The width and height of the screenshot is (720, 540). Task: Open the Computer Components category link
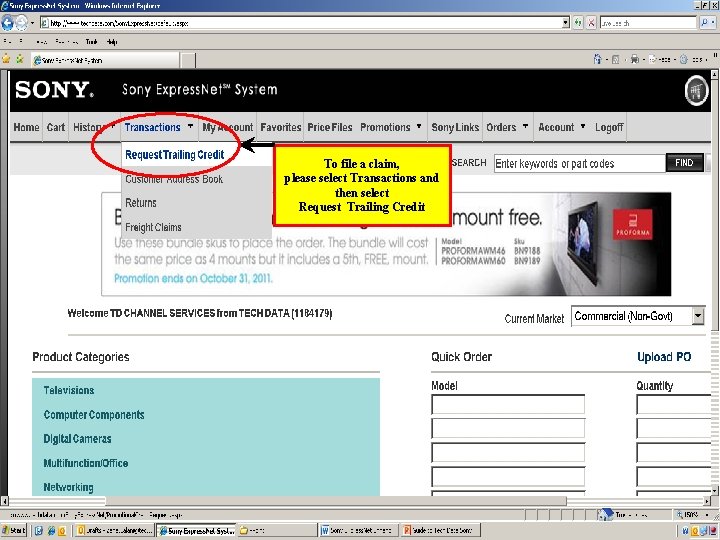(x=94, y=415)
